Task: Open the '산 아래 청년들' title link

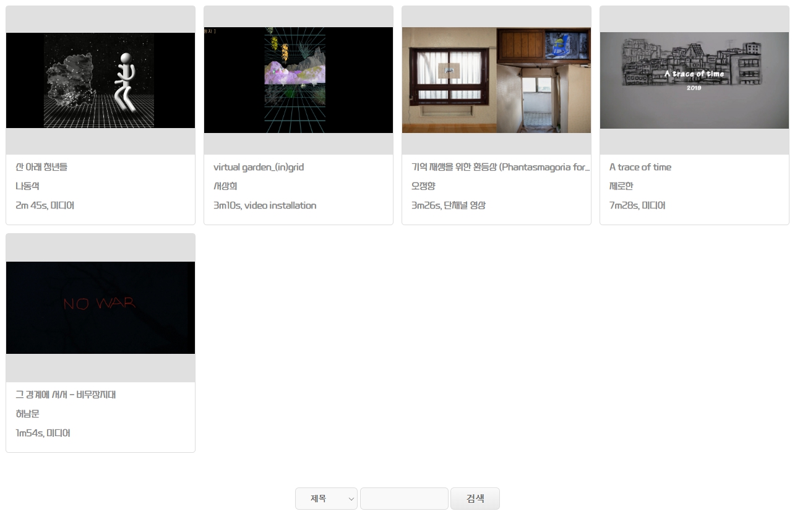Action: point(41,167)
